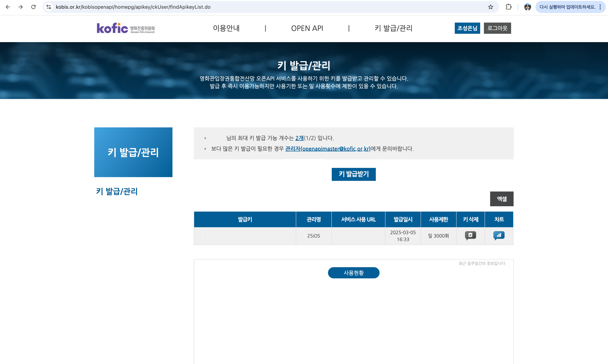Open Chrome's three-dot menu
The height and width of the screenshot is (364, 608).
point(600,7)
